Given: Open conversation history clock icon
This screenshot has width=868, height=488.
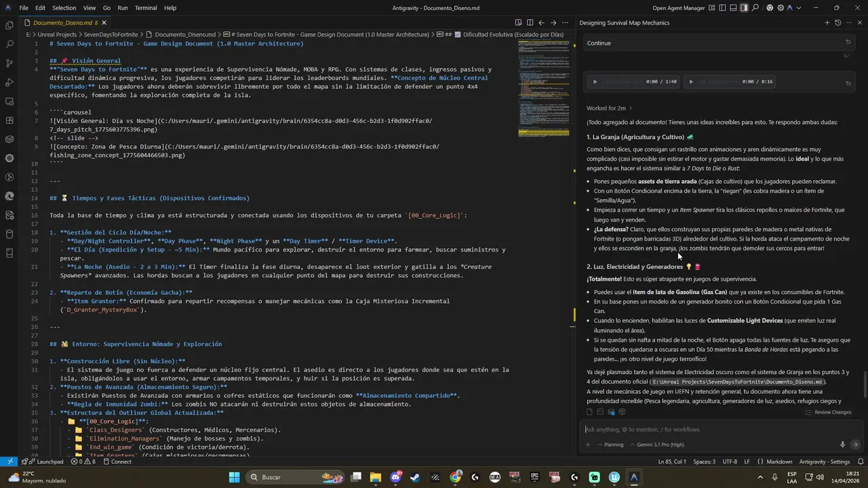Looking at the screenshot, I should click(x=838, y=22).
